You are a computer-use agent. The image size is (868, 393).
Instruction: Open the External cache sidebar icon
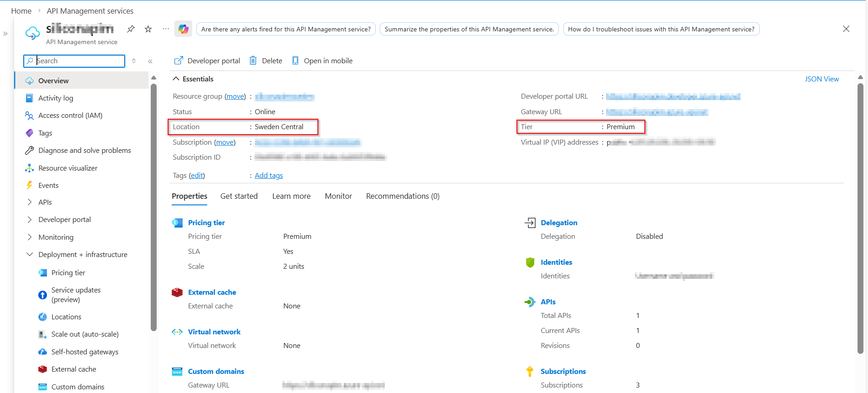[43, 369]
